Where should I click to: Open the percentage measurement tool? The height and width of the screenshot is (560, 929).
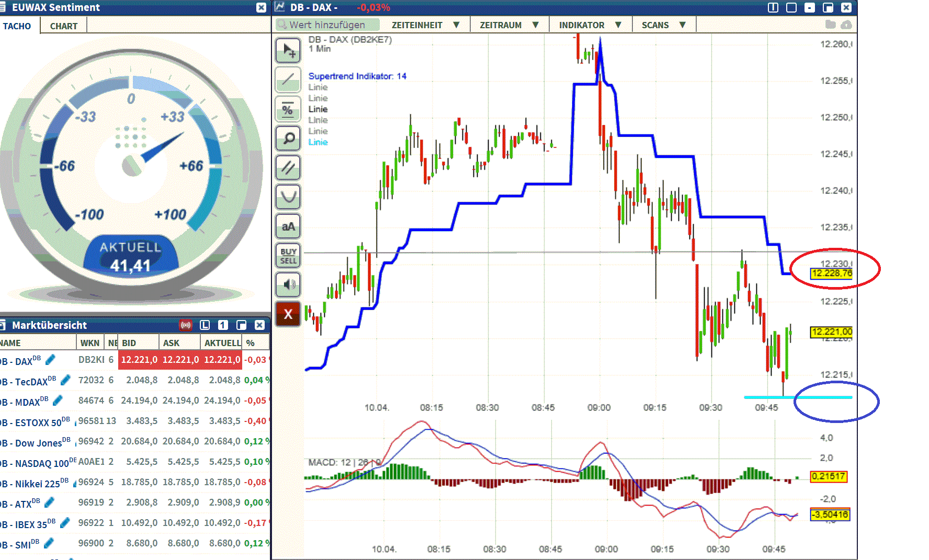pos(288,109)
